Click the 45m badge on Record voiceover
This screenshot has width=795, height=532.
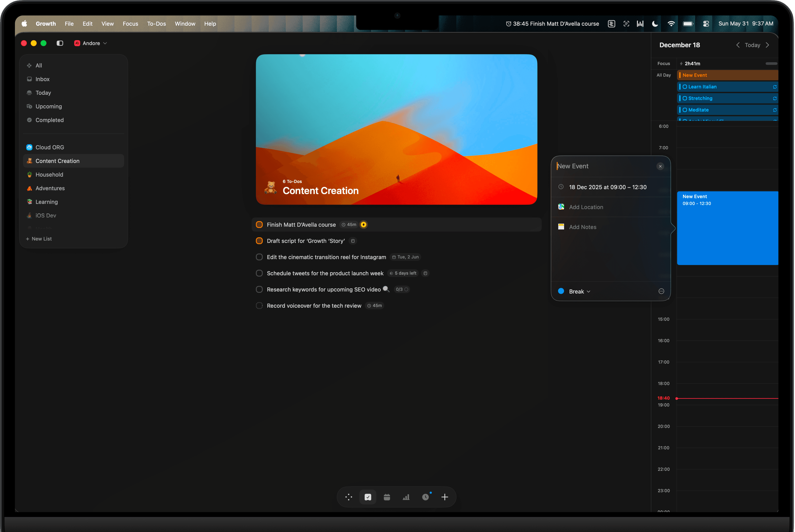coord(374,306)
